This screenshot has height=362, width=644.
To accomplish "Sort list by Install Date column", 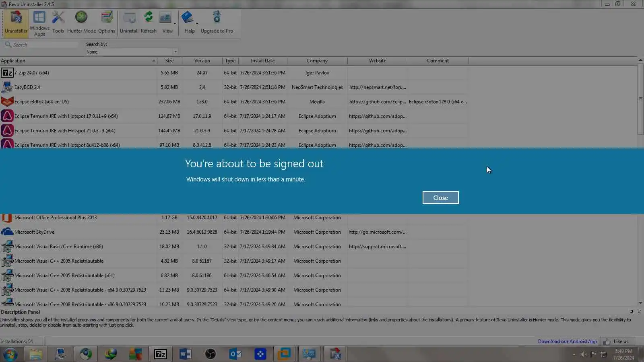I will (x=263, y=61).
